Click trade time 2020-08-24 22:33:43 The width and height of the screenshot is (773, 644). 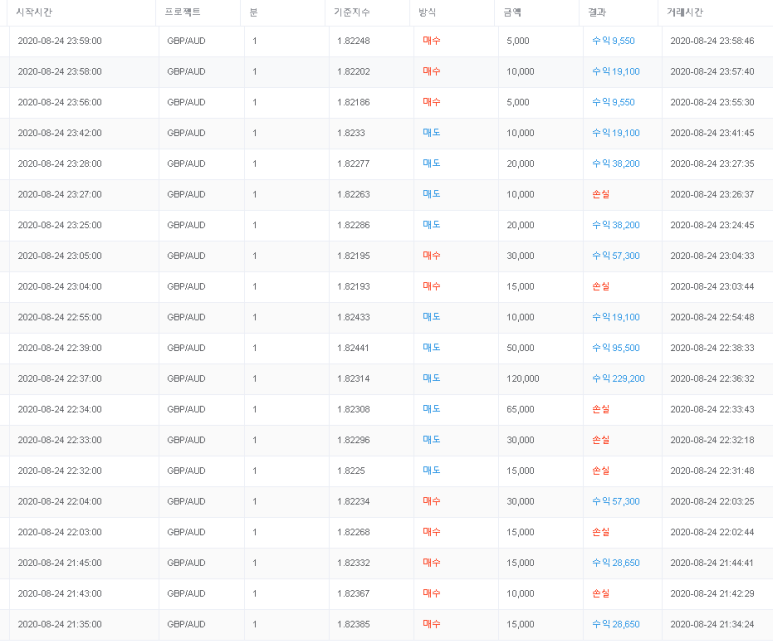point(712,409)
